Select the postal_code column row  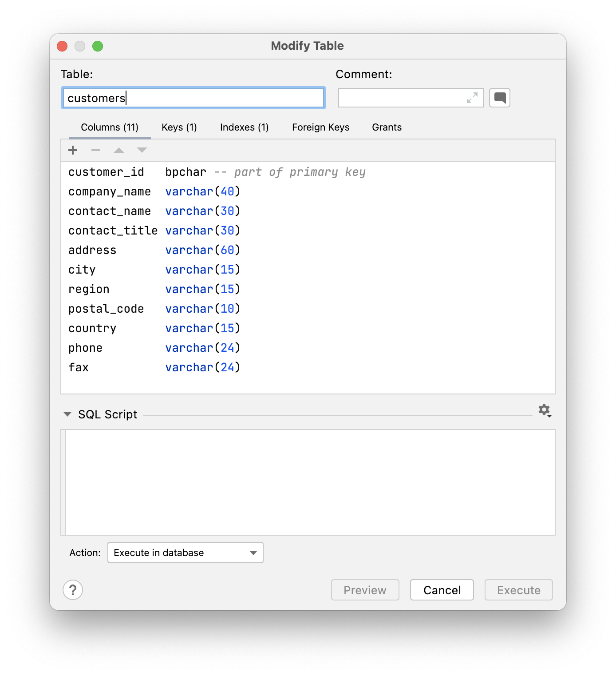point(308,309)
